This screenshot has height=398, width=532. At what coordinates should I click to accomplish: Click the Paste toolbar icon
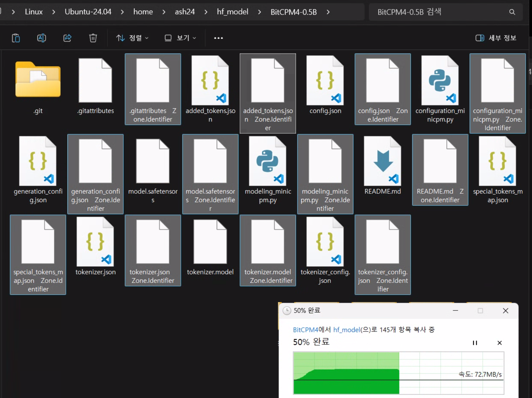(16, 38)
